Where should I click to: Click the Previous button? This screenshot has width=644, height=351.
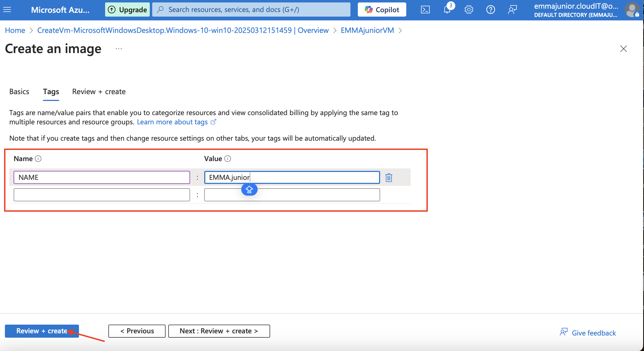[x=137, y=331]
